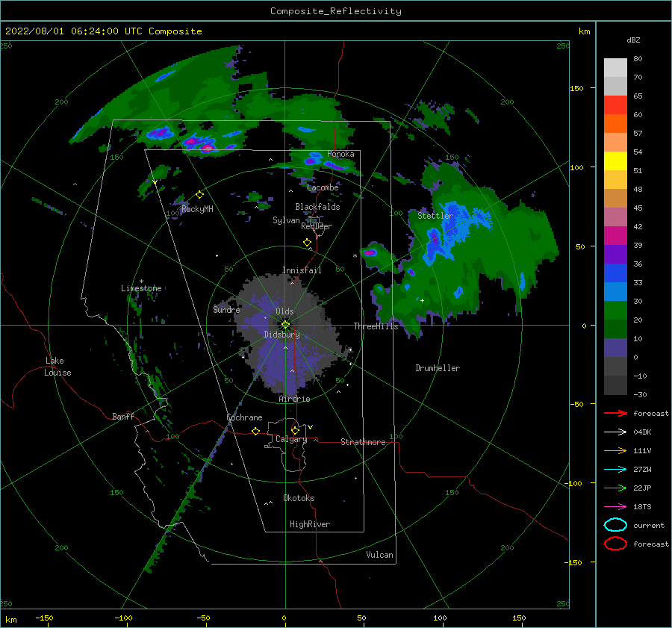The width and height of the screenshot is (672, 628).
Task: Click the -100 tick on bottom km axis
Action: point(123,618)
